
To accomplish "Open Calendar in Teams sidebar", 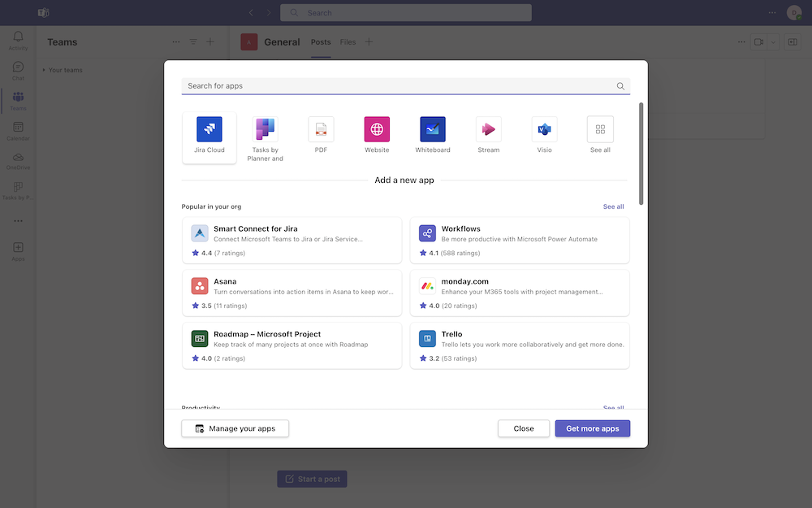I will click(x=18, y=131).
